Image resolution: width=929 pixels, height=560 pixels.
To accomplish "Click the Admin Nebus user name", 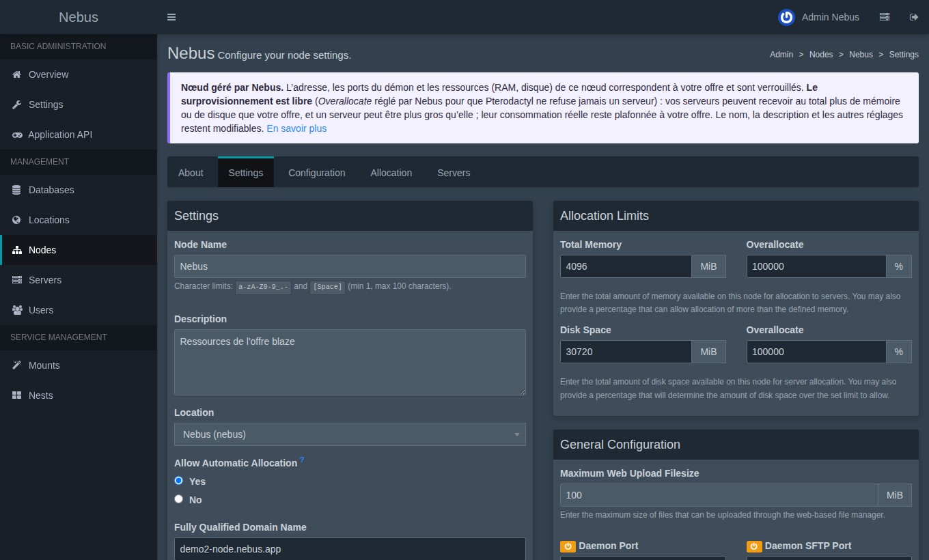I will [831, 17].
